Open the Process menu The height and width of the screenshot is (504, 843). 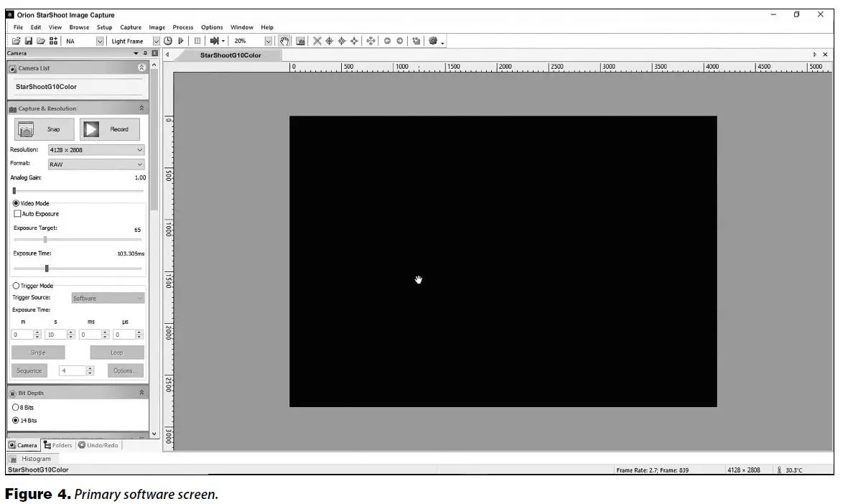point(183,27)
